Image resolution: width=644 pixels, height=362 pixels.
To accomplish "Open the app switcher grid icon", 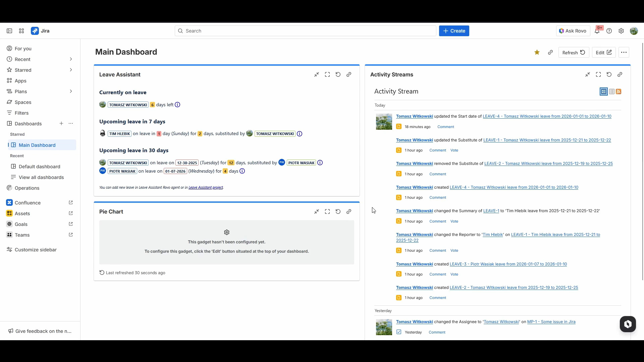I will (21, 31).
